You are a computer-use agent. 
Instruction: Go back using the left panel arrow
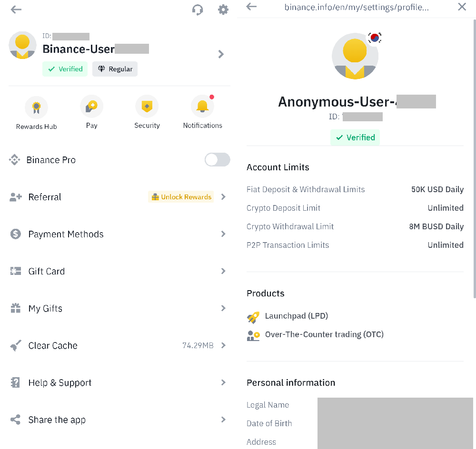(x=16, y=10)
